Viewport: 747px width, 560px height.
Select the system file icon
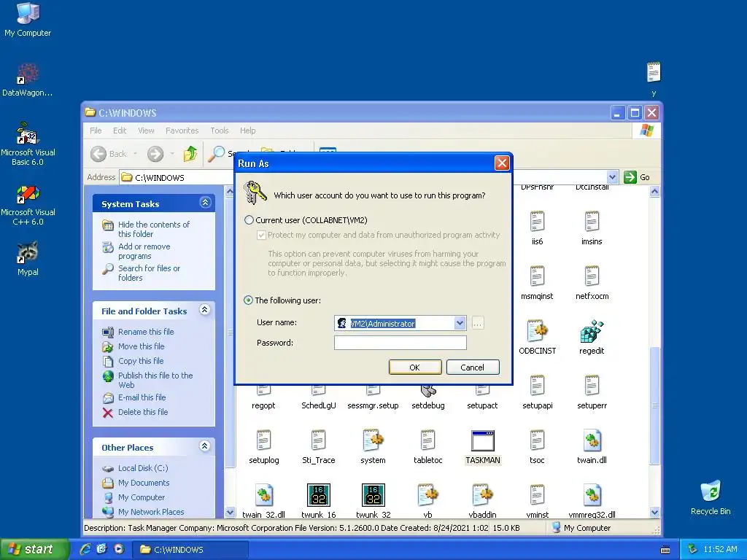[373, 440]
